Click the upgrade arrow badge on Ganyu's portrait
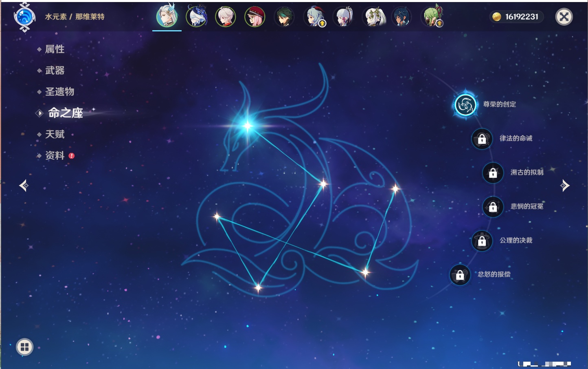Viewport: 588px width, 369px height. 322,24
